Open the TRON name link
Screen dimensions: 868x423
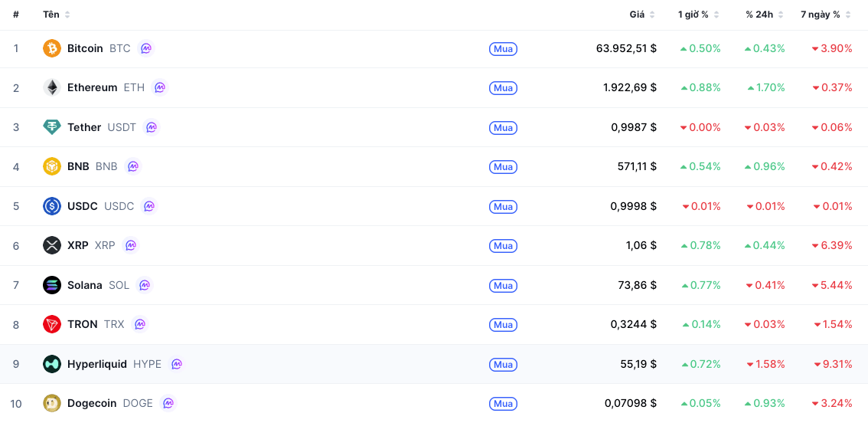point(83,324)
